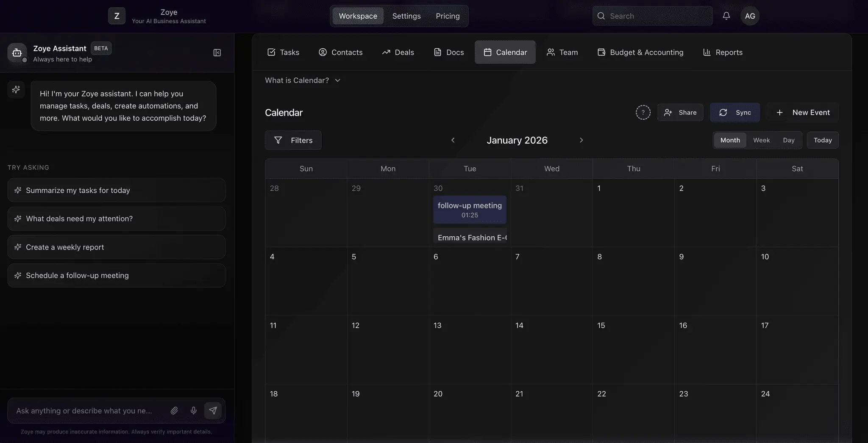Select the Calendar tab

[x=505, y=52]
